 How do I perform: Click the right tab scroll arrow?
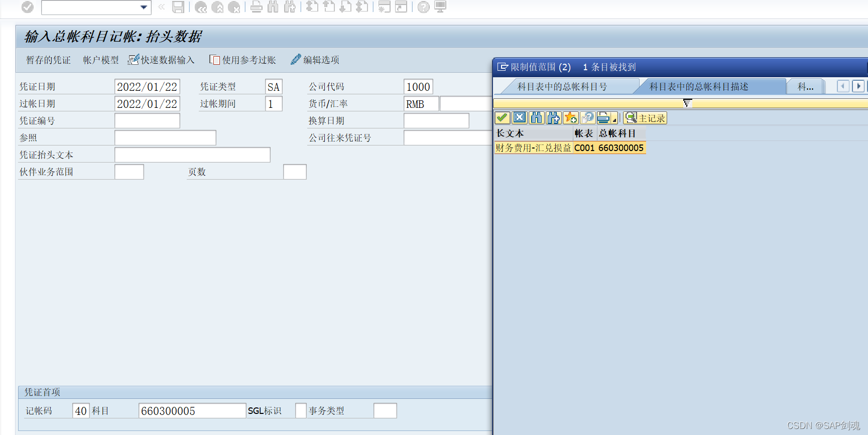click(x=858, y=86)
